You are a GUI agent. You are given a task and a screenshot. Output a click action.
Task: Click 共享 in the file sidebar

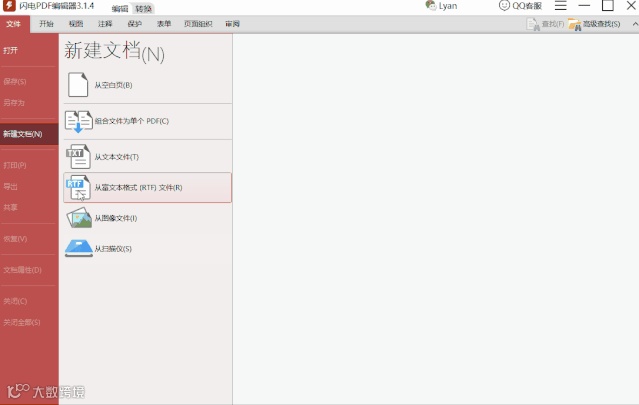[11, 207]
